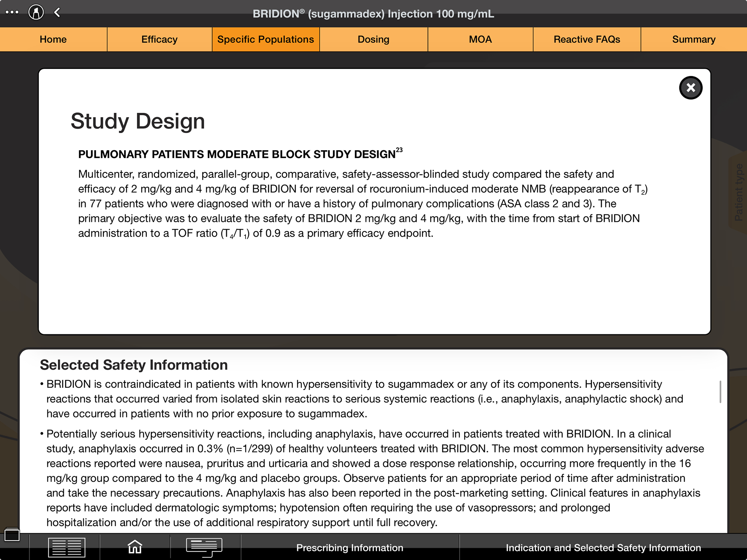
Task: Expand the Patient type side tab
Action: pos(738,192)
